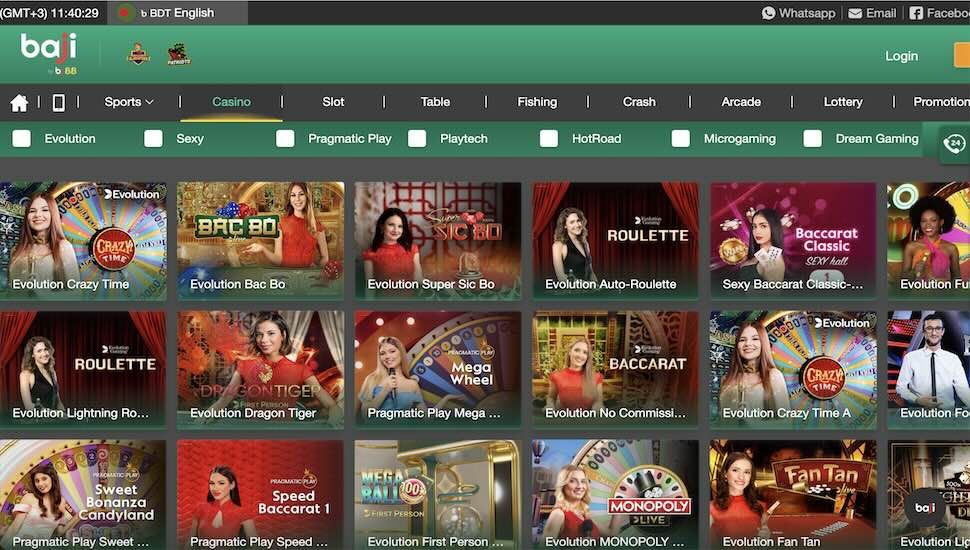Open Sexy Baccarat Classic game thumbnail
Screen dimensions: 970x550
point(793,241)
